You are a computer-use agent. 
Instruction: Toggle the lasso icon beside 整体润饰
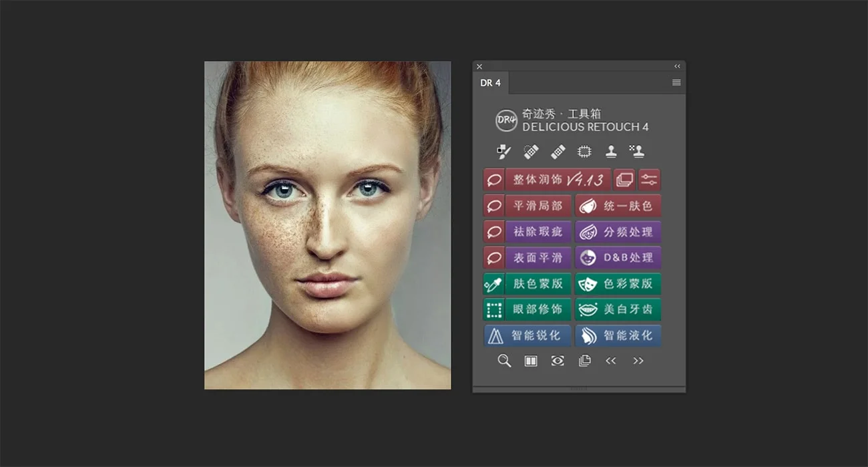point(493,180)
